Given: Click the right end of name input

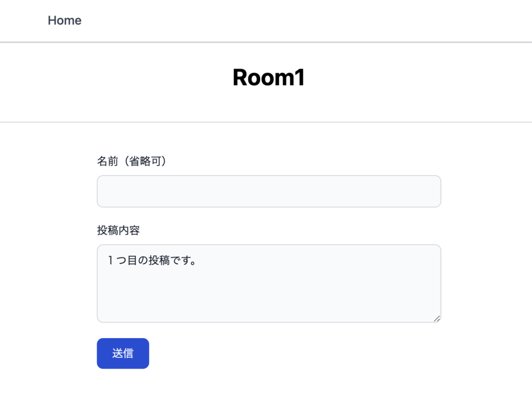Looking at the screenshot, I should [434, 191].
